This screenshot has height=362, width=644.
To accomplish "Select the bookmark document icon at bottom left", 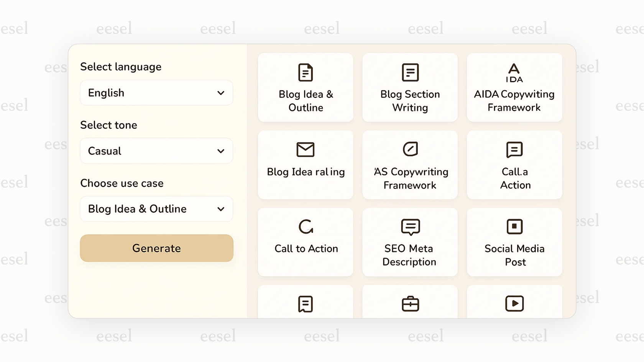I will coord(306,303).
